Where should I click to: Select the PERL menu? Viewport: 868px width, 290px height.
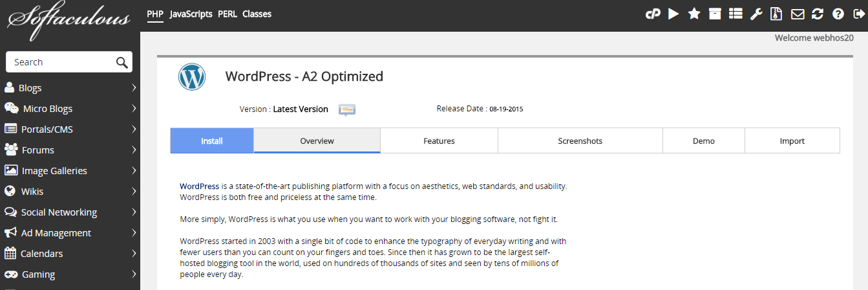tap(228, 14)
